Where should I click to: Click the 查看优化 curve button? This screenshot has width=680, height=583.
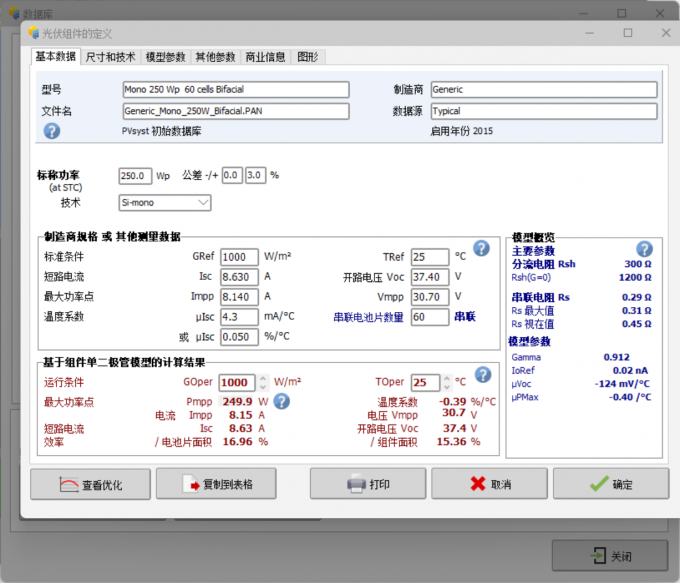(91, 484)
